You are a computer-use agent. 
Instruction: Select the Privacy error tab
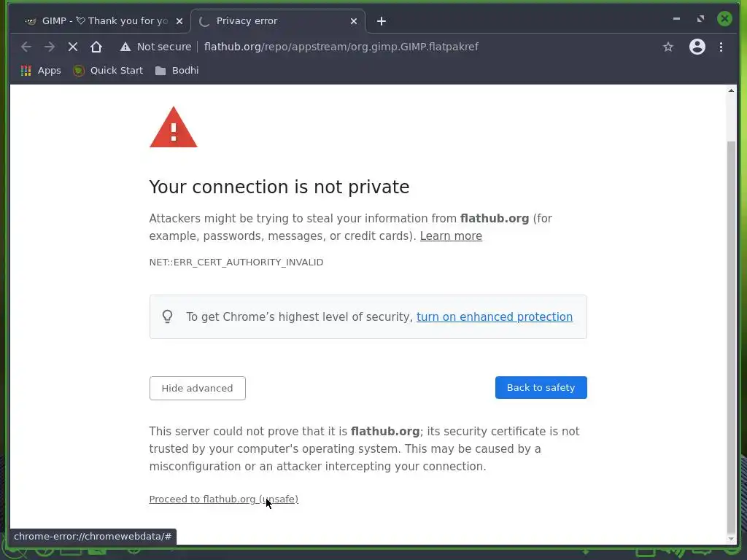tap(270, 21)
